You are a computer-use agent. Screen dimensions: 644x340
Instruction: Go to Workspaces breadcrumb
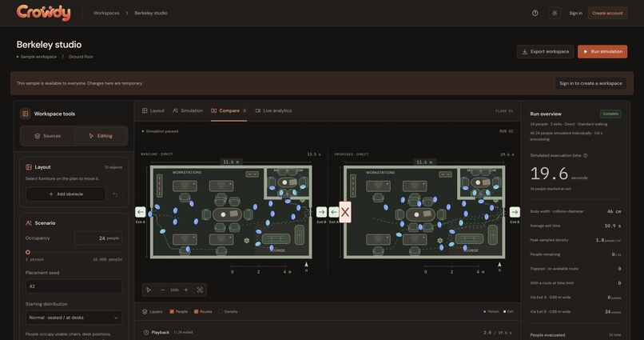[x=106, y=13]
